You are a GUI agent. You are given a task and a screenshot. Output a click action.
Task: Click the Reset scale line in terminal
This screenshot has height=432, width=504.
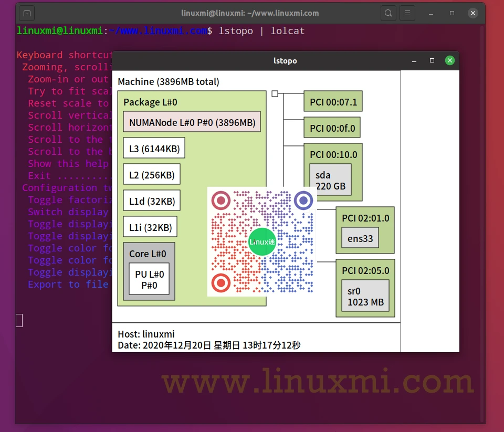[68, 103]
